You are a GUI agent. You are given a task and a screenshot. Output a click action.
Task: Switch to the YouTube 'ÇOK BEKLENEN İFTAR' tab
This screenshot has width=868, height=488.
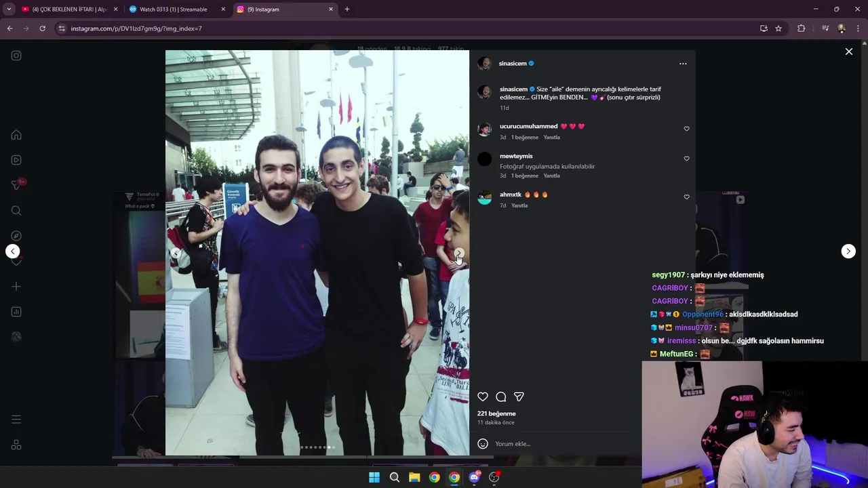pos(70,9)
